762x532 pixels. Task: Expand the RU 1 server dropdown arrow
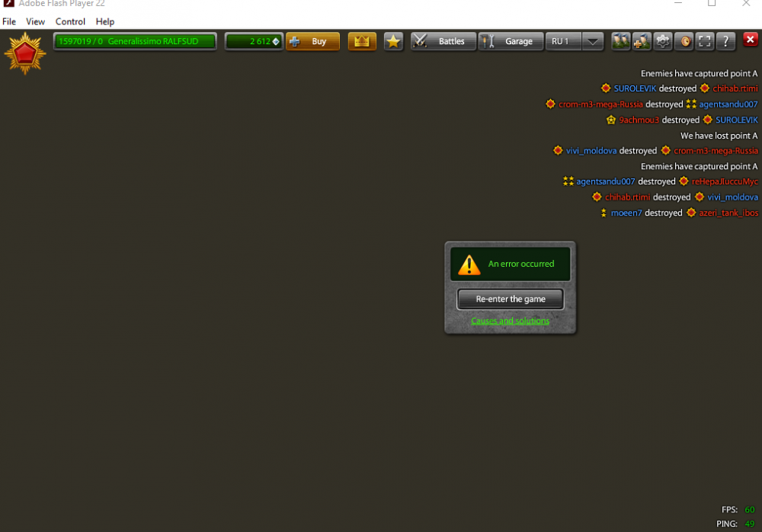pyautogui.click(x=593, y=41)
